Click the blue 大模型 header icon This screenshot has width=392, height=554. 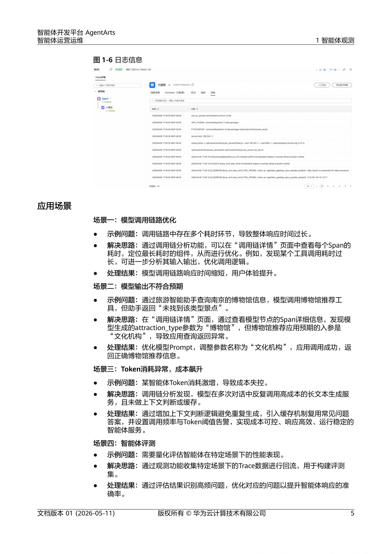click(x=152, y=85)
